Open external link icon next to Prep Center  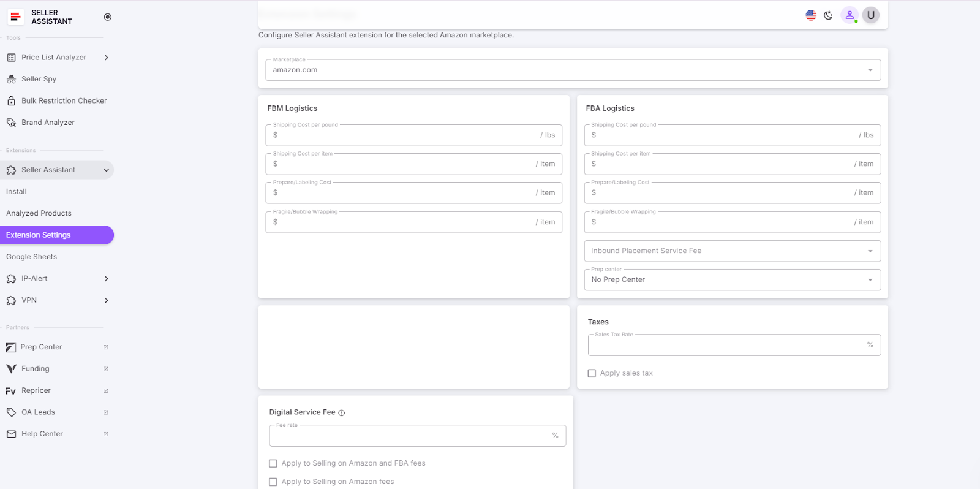106,347
